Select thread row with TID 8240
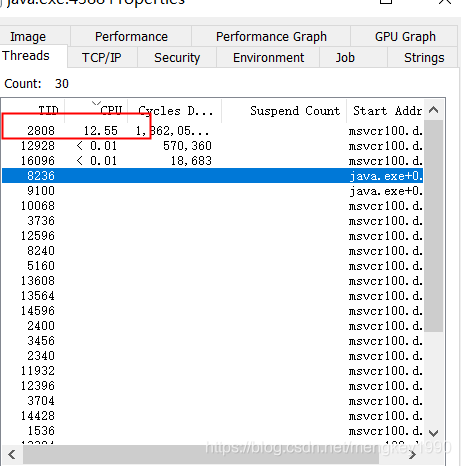Image resolution: width=461 pixels, height=466 pixels. coord(213,251)
